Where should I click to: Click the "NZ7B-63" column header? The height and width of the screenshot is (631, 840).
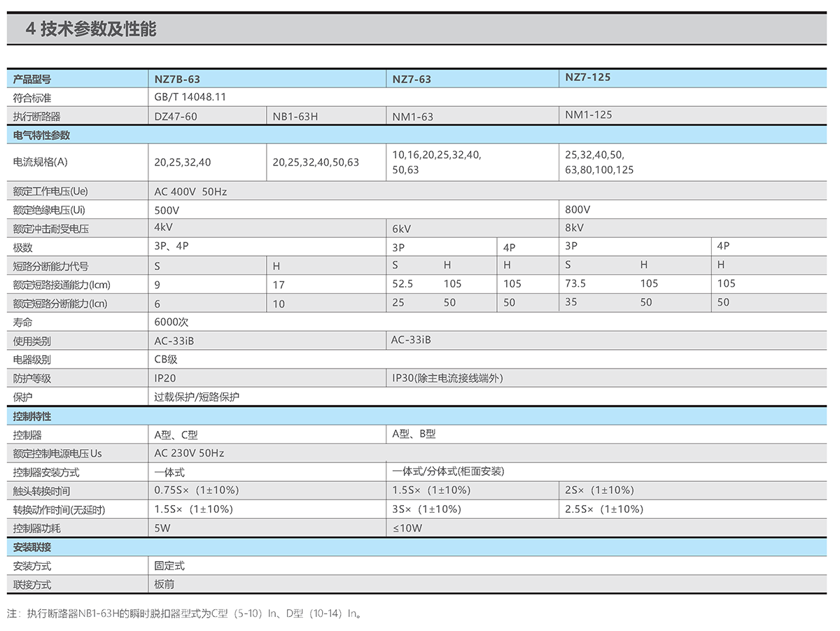coord(177,79)
